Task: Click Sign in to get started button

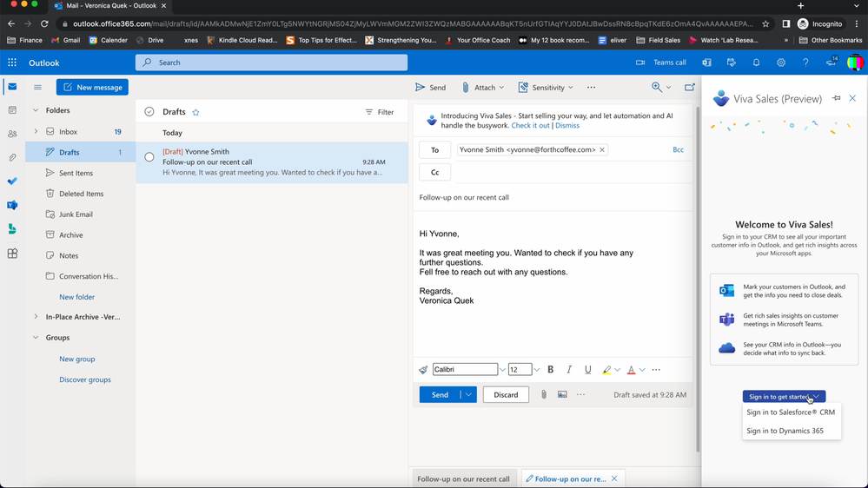Action: [785, 397]
